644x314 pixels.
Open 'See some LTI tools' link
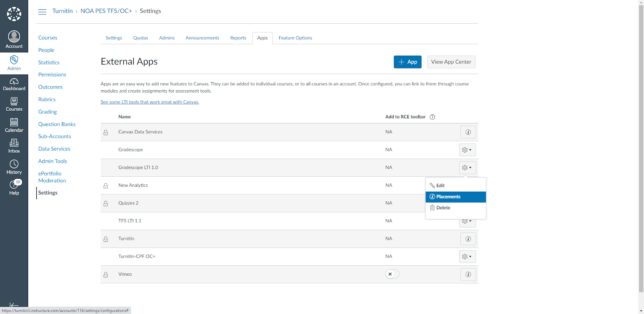(x=150, y=102)
